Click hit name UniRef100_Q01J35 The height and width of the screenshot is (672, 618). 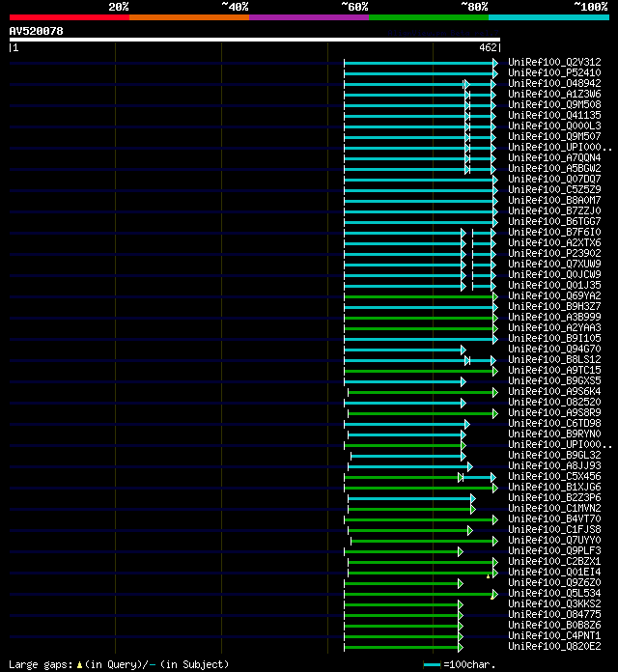554,285
